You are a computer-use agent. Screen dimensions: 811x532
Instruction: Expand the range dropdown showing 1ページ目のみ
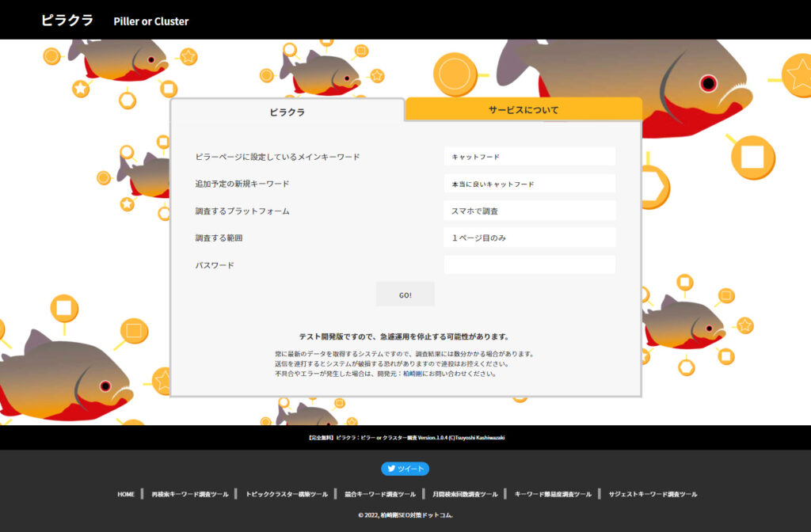(x=529, y=237)
